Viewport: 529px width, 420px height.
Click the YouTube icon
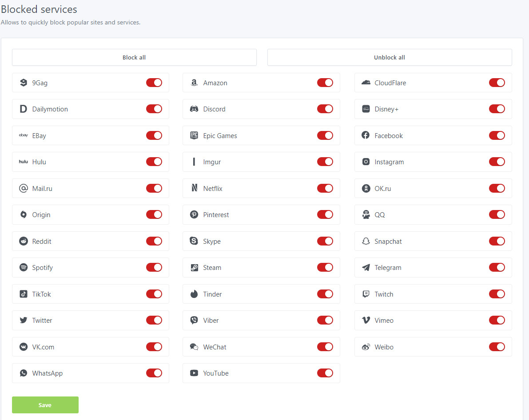pyautogui.click(x=194, y=373)
